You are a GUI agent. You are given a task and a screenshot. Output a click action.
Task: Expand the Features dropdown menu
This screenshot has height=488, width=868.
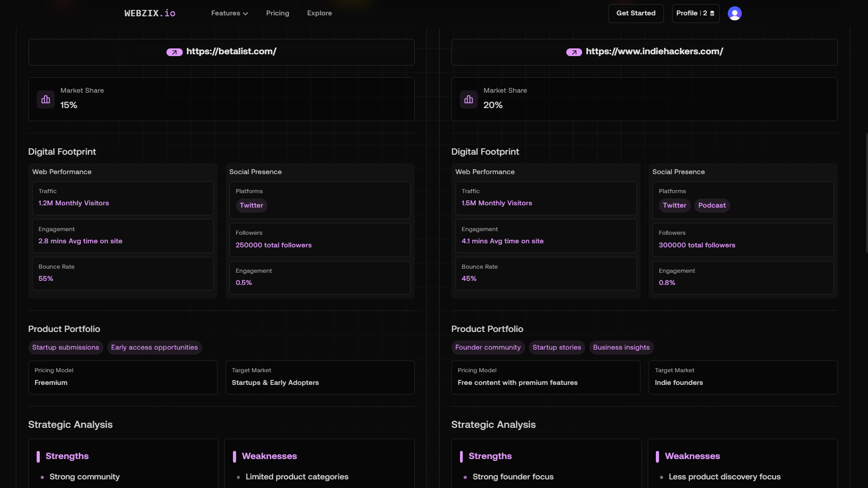[x=229, y=13]
